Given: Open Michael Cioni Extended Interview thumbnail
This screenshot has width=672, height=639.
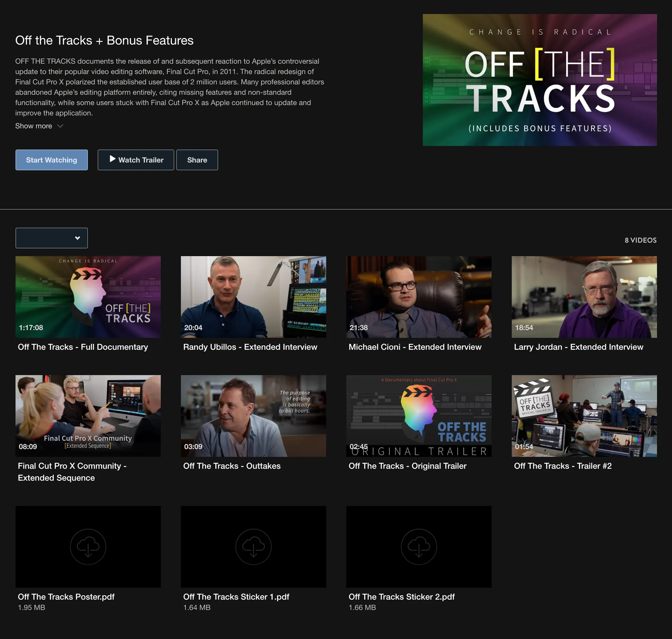Looking at the screenshot, I should click(x=419, y=297).
